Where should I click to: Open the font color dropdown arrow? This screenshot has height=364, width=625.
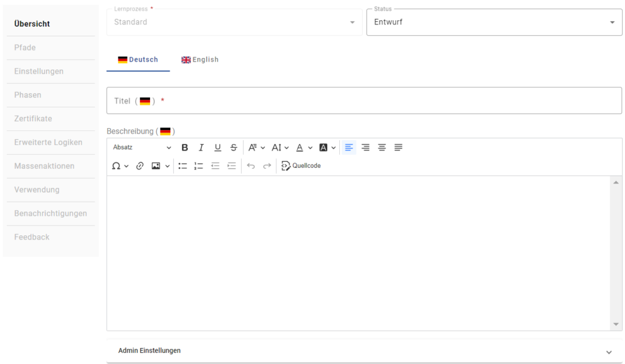310,148
